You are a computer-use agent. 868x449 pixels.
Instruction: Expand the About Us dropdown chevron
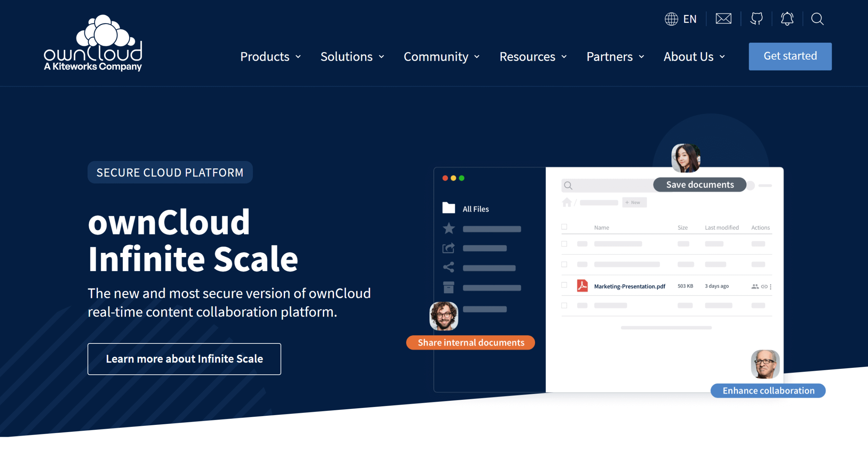tap(722, 57)
